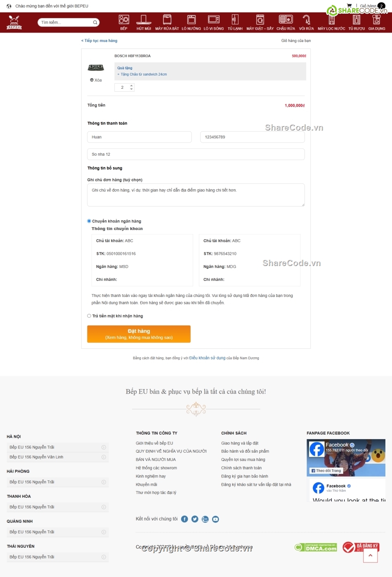Click the Facebook fanpage cover image
Screen dimensions: 392x577
pyautogui.click(x=346, y=458)
